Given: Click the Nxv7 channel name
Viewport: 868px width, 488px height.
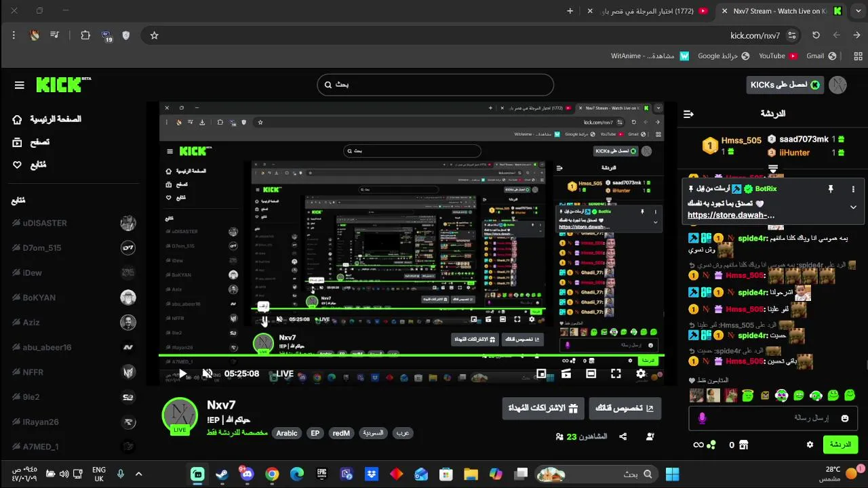Looking at the screenshot, I should (221, 405).
